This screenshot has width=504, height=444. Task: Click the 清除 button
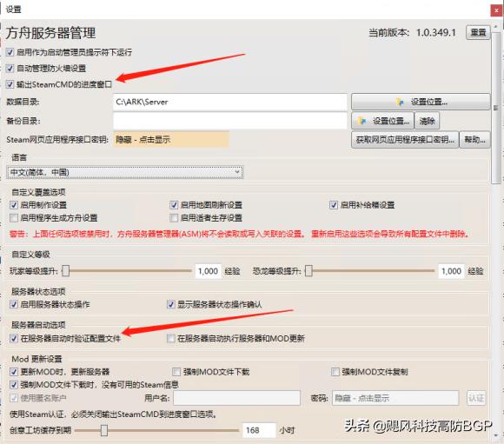point(427,121)
